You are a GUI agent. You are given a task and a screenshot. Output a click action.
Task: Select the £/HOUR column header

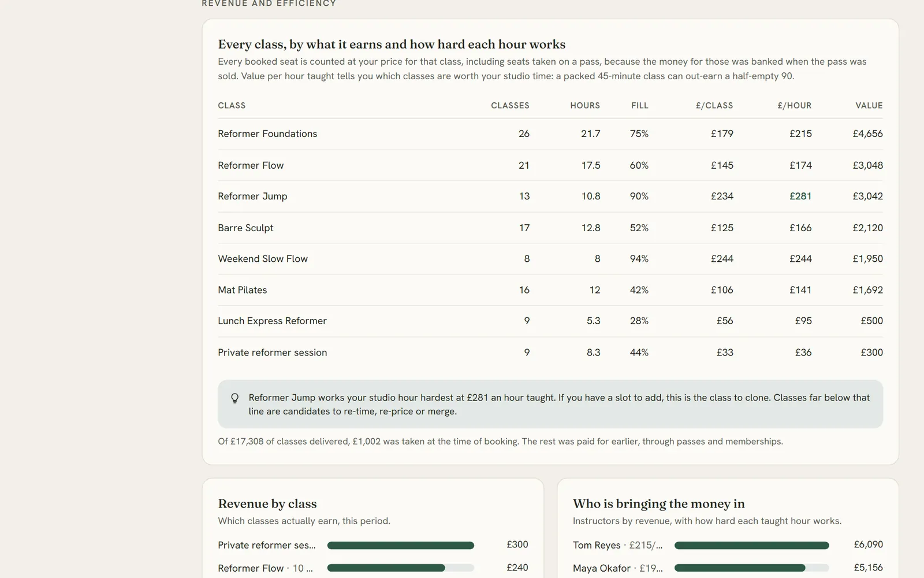(x=795, y=105)
